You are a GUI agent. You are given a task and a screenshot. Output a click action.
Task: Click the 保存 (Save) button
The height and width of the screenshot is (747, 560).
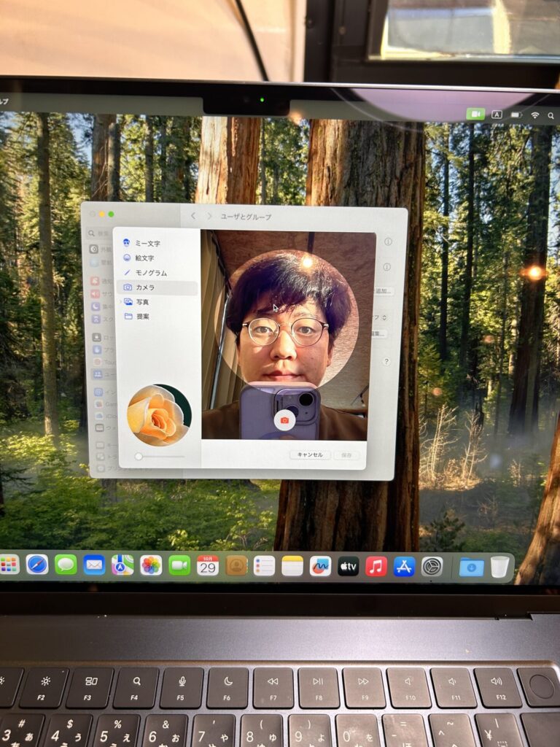[346, 454]
